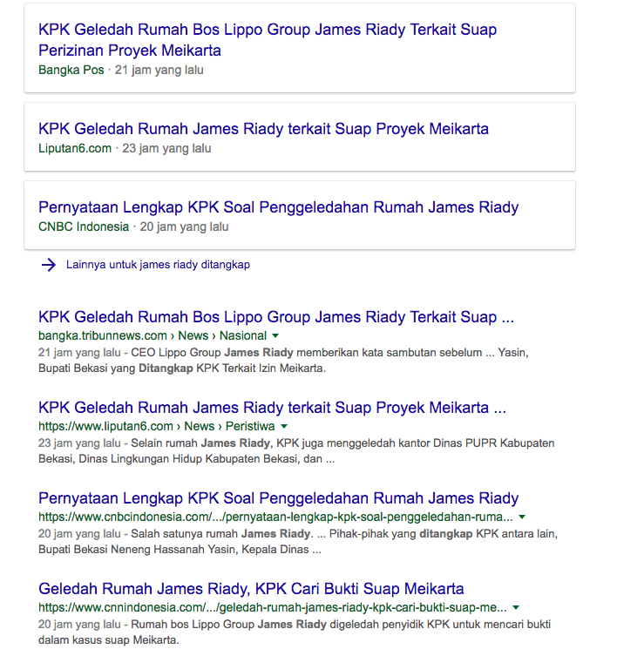Open Liputan6.com news card headline
Screen dimensions: 644x656
coord(263,129)
